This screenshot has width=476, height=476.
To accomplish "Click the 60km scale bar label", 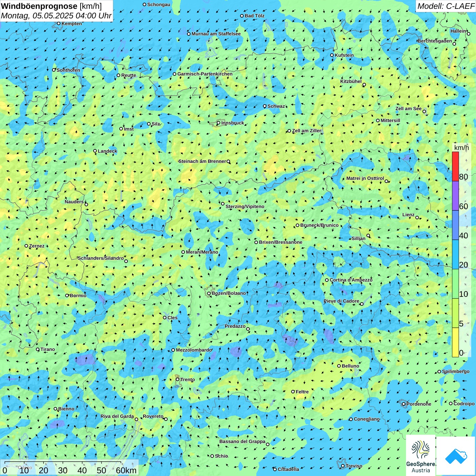I will 126,470.
